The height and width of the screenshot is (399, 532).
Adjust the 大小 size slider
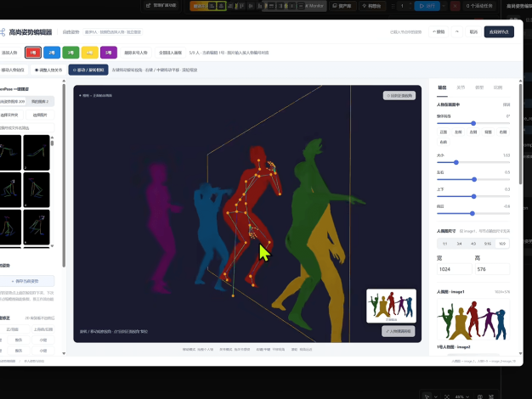(473, 162)
